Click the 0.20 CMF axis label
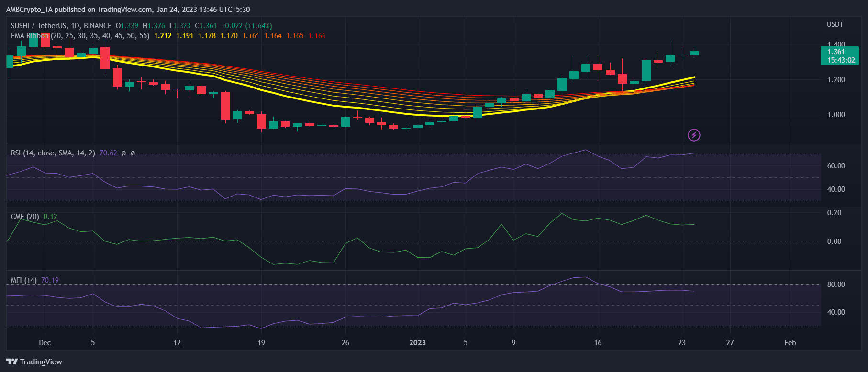The height and width of the screenshot is (372, 868). click(x=835, y=213)
